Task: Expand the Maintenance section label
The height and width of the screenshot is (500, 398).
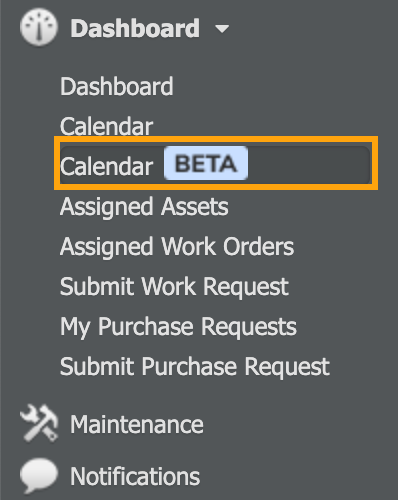Action: [x=137, y=424]
